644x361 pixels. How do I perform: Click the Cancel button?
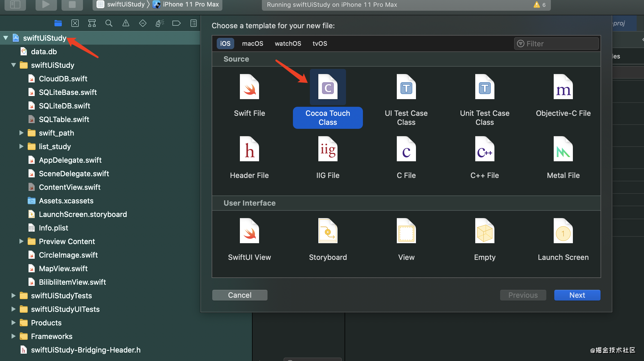pos(240,295)
